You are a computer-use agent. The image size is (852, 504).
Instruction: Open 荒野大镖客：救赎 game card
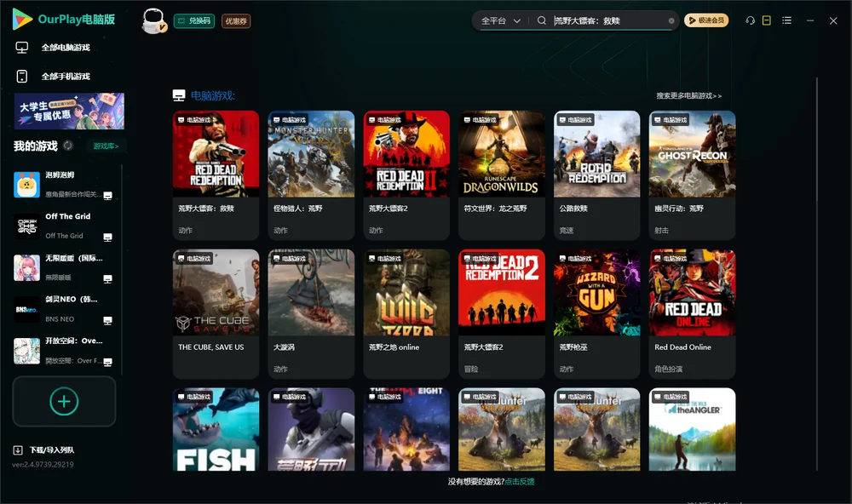click(216, 175)
